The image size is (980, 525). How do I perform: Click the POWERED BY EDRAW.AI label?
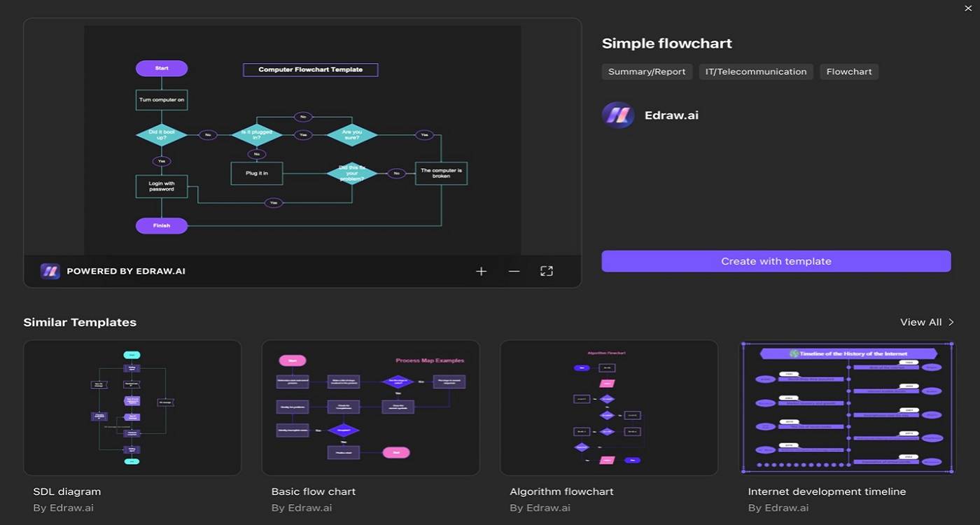[126, 271]
